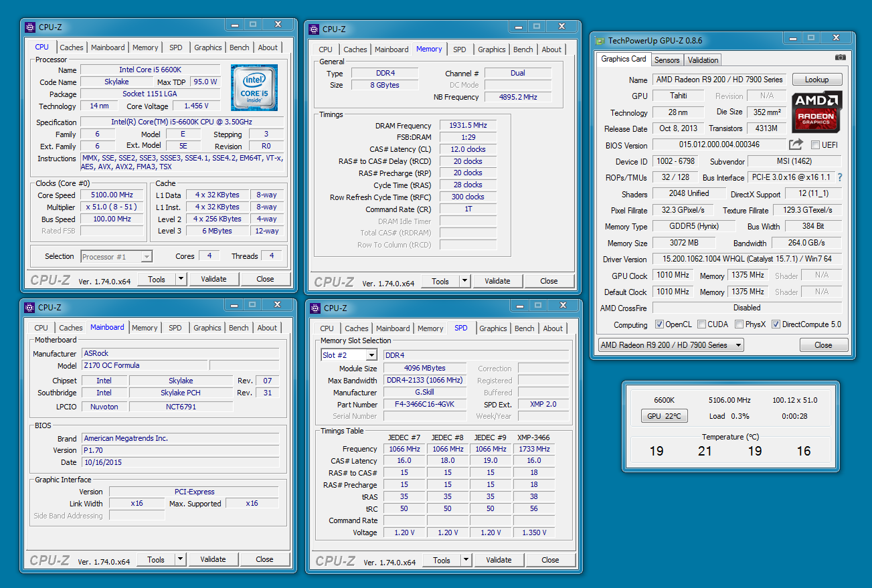Click the GPU 22°C button in temperature widget
This screenshot has width=872, height=588.
point(664,416)
